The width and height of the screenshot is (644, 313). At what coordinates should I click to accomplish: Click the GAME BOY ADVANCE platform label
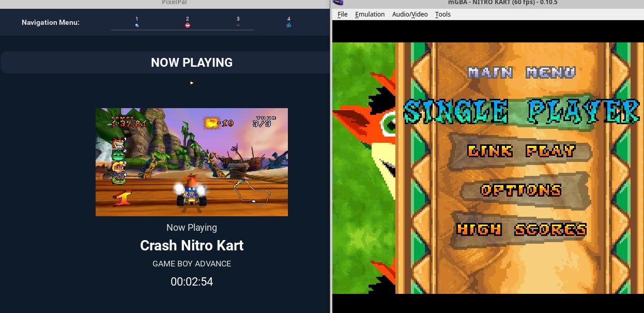click(192, 264)
